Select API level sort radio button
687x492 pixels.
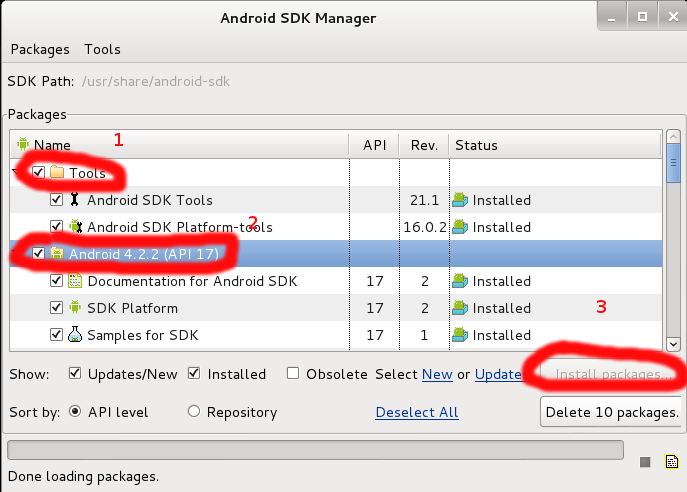[75, 411]
